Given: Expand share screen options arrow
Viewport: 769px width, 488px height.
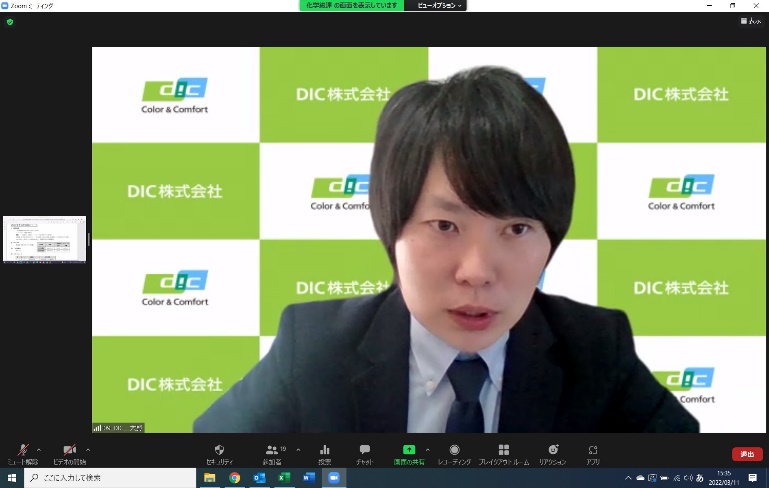Looking at the screenshot, I should 428,450.
